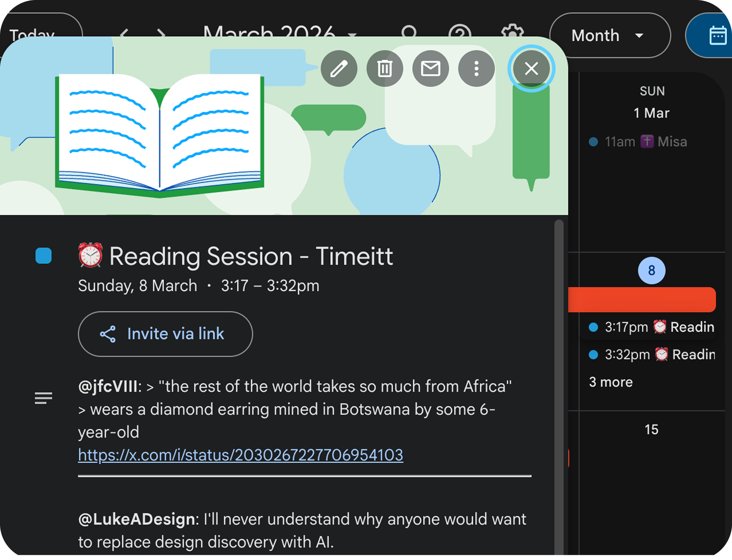Open the x.com status link
This screenshot has width=732, height=560.
[240, 455]
